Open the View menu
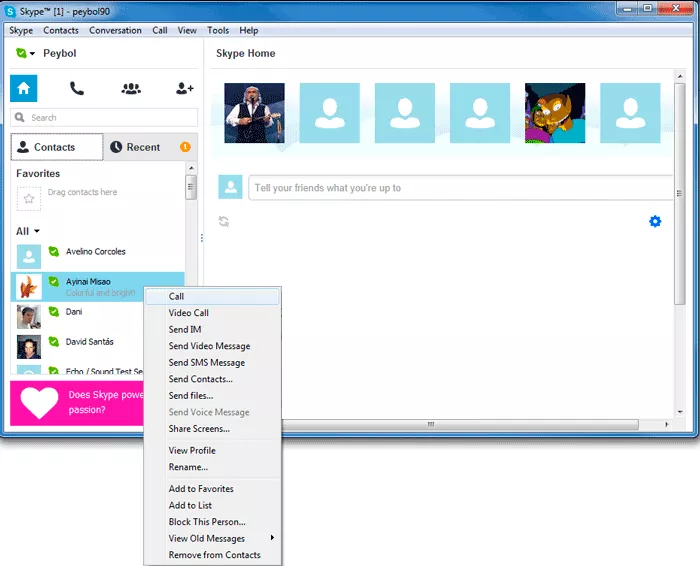Viewport: 700px width, 566px height. (187, 30)
